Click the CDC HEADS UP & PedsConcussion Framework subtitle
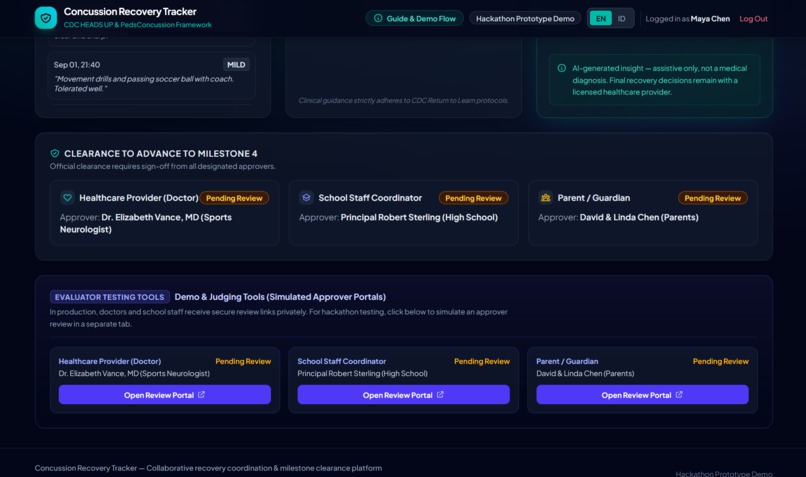 138,25
